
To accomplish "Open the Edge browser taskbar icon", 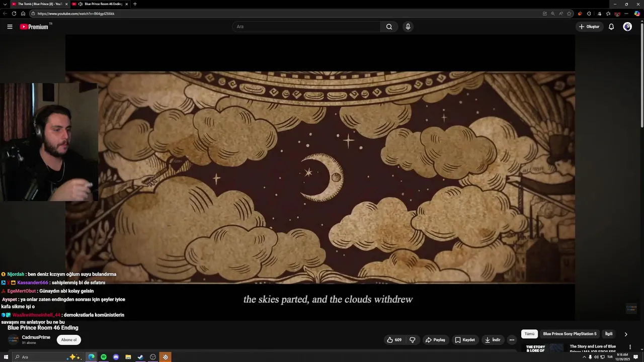I will (91, 357).
